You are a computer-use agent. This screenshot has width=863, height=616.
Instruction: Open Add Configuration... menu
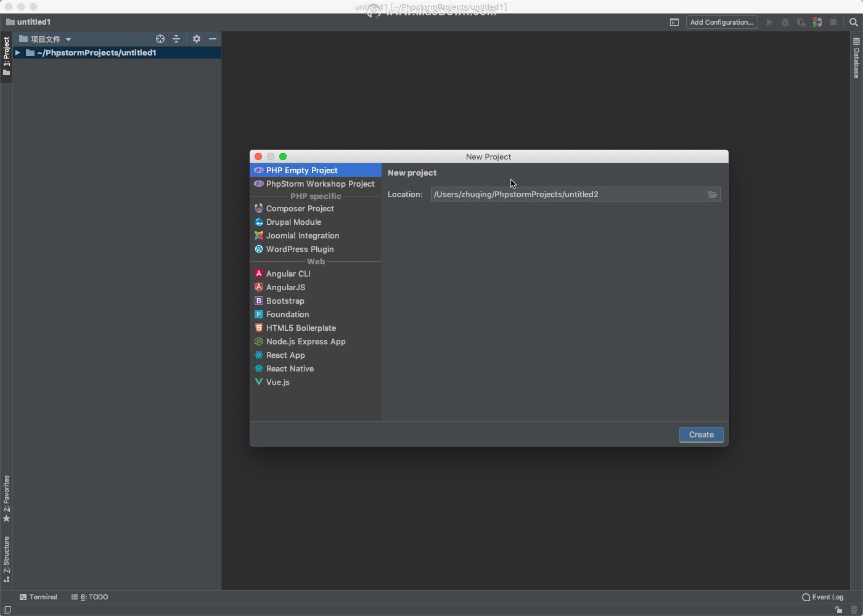[722, 22]
